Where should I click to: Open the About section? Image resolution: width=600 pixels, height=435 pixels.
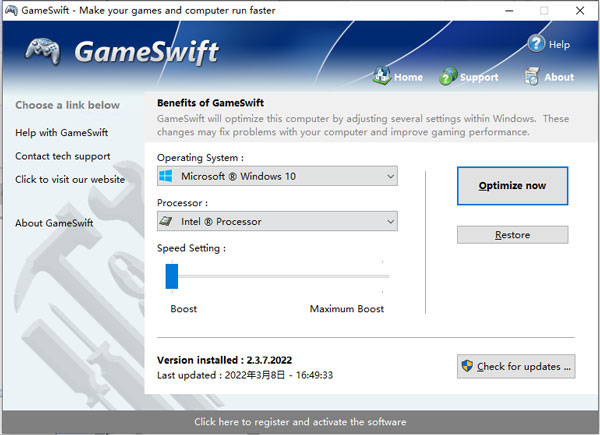[x=559, y=77]
